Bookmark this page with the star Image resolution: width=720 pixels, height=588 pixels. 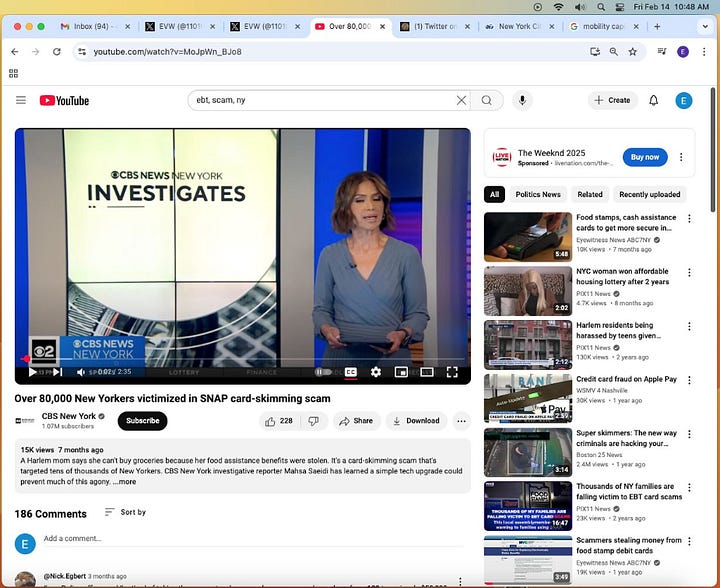click(x=633, y=52)
